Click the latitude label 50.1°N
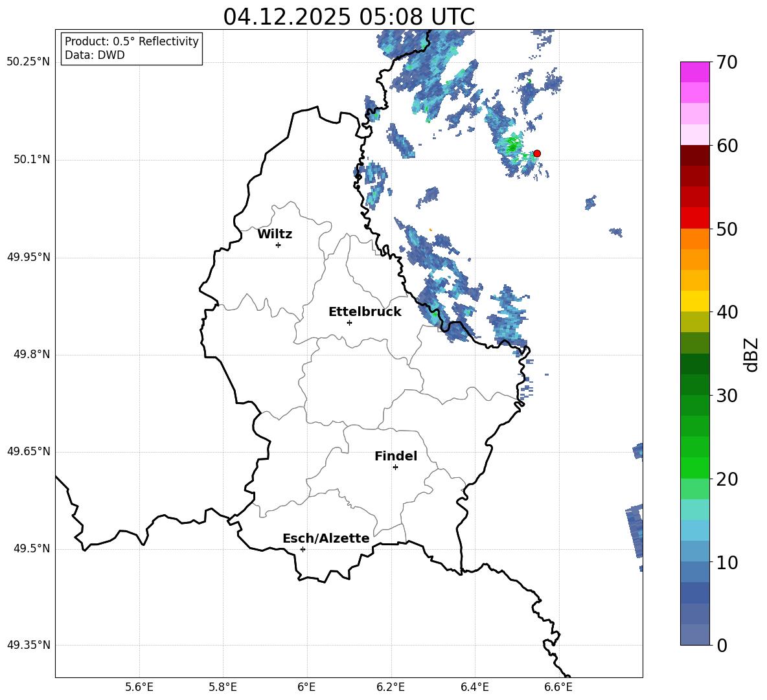Screen dimensions: 767x700 (32, 160)
